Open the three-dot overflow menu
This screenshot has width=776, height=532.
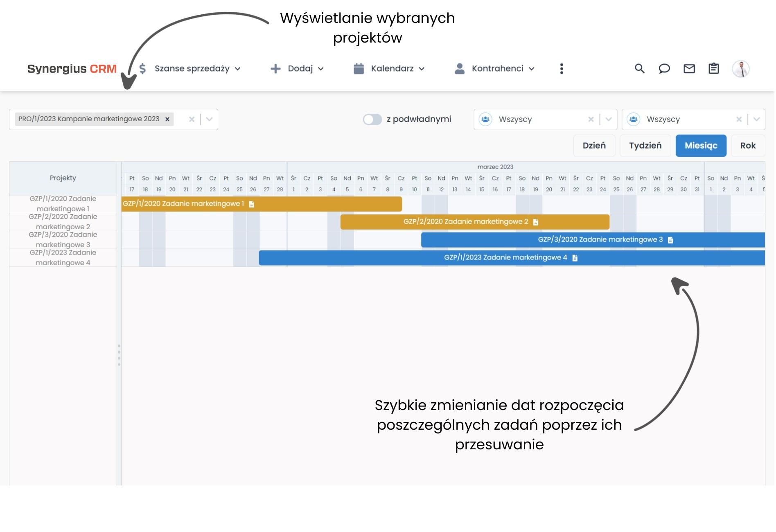click(562, 68)
